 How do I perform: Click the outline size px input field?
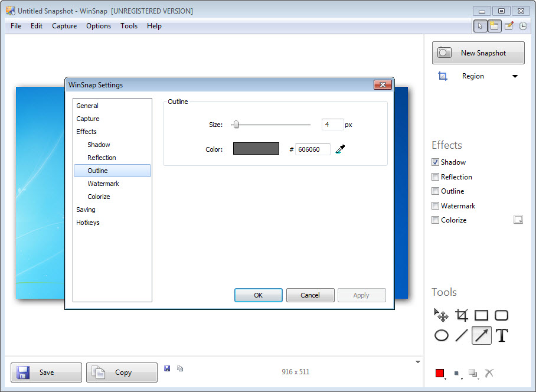click(332, 125)
